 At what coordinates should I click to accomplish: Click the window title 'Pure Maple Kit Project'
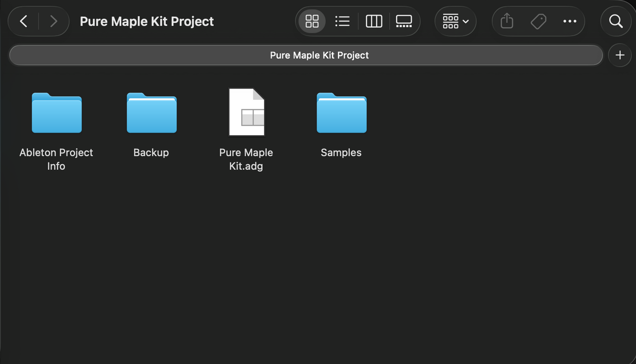[x=147, y=21]
